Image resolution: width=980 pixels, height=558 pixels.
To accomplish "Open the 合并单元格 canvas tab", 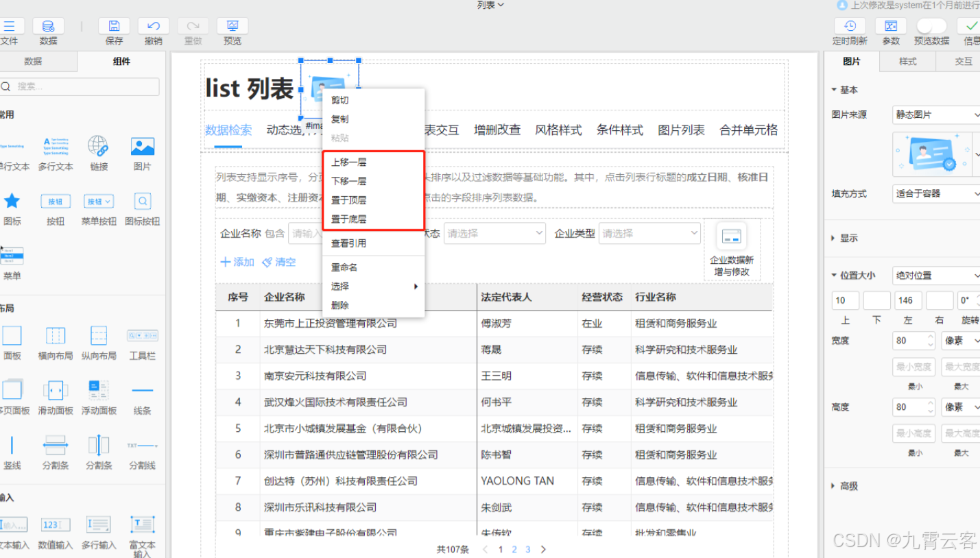I will click(749, 130).
